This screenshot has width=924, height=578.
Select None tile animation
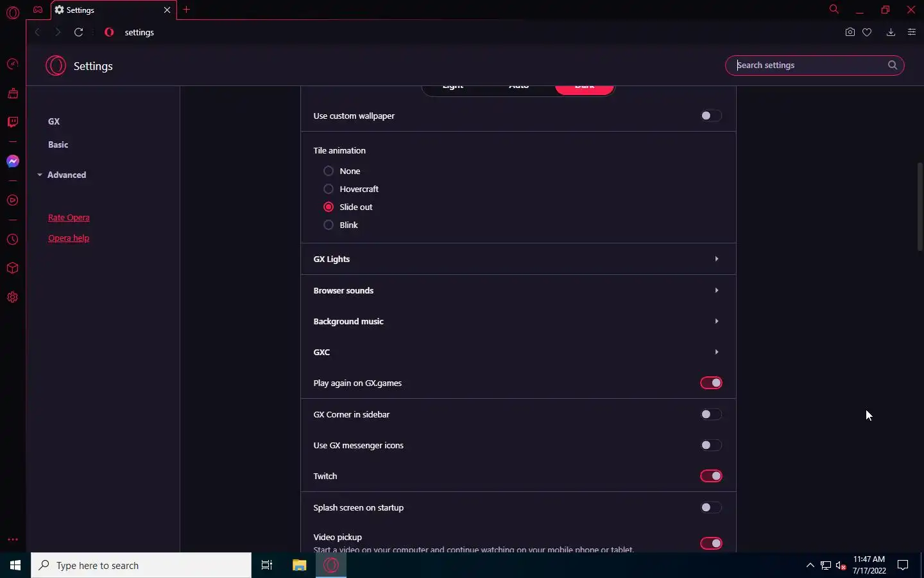point(329,171)
